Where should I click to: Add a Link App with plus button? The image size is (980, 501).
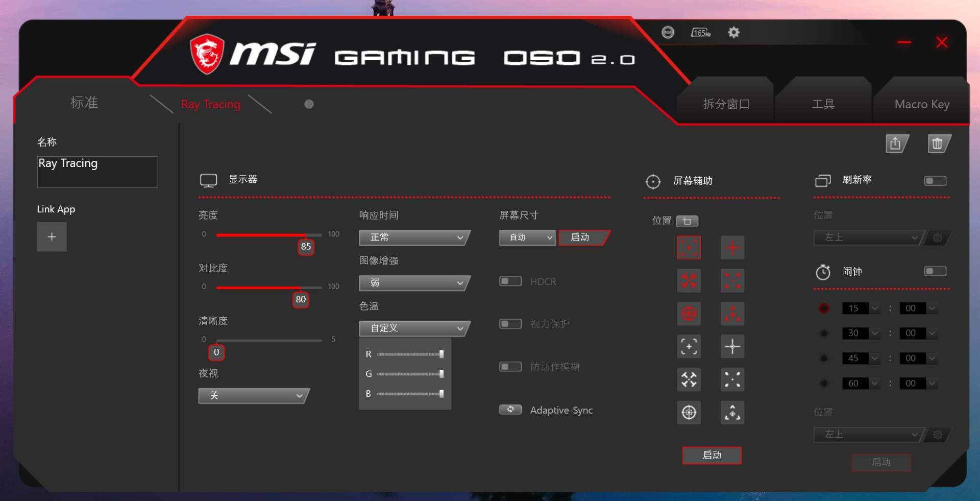[x=52, y=237]
